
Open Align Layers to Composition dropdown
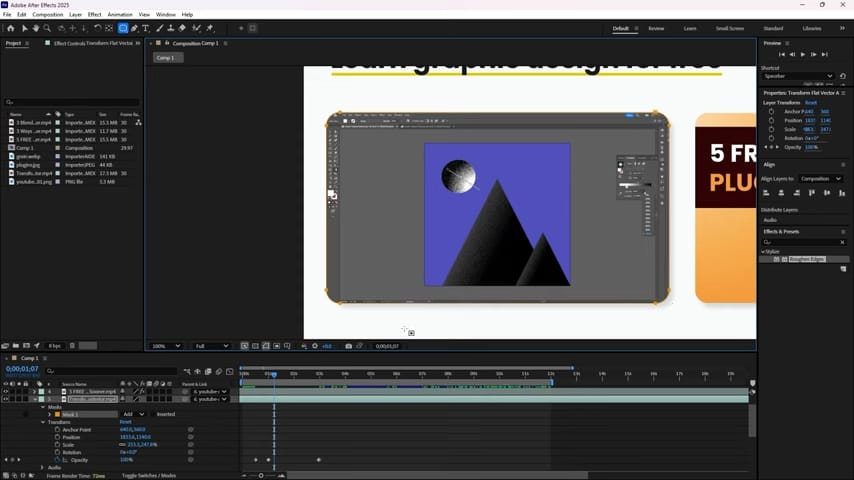(x=821, y=179)
